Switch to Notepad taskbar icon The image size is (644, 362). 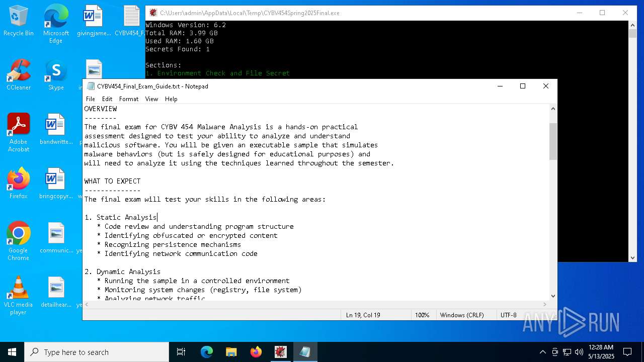click(x=305, y=352)
